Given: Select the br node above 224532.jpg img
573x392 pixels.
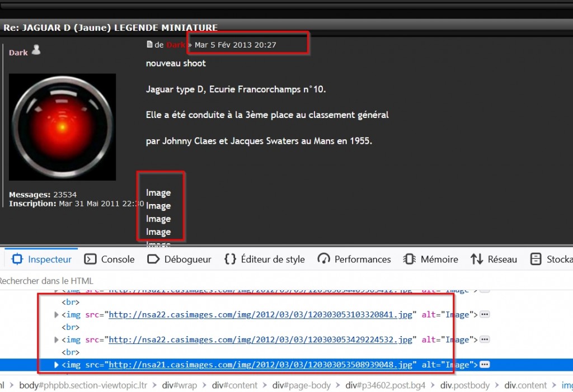Looking at the screenshot, I should pyautogui.click(x=71, y=327).
